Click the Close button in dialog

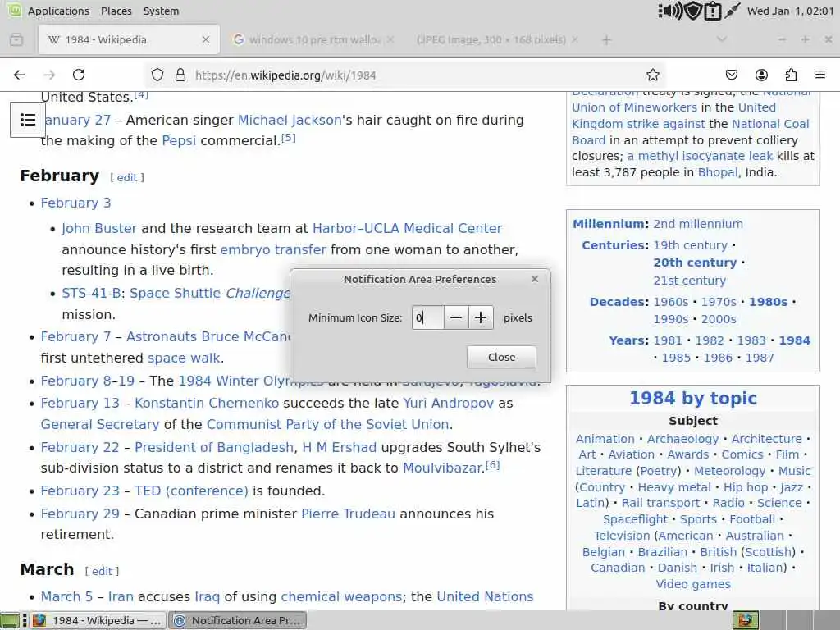[501, 358]
